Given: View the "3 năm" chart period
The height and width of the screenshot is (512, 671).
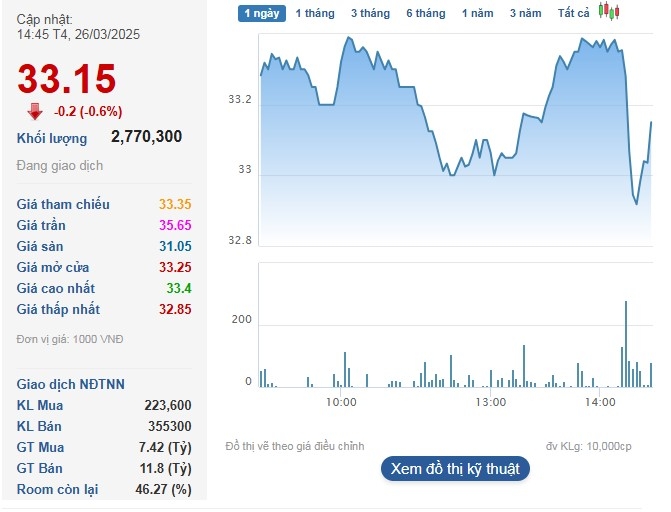Looking at the screenshot, I should pyautogui.click(x=525, y=13).
